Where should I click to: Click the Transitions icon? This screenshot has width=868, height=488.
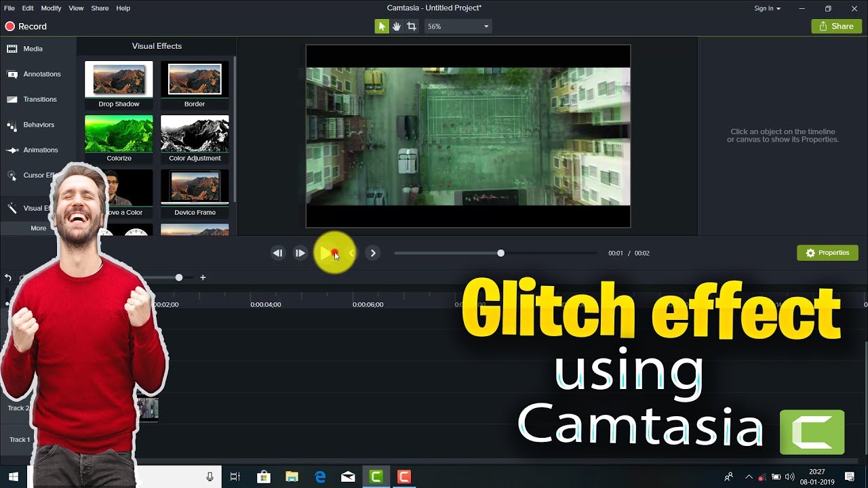click(x=12, y=99)
